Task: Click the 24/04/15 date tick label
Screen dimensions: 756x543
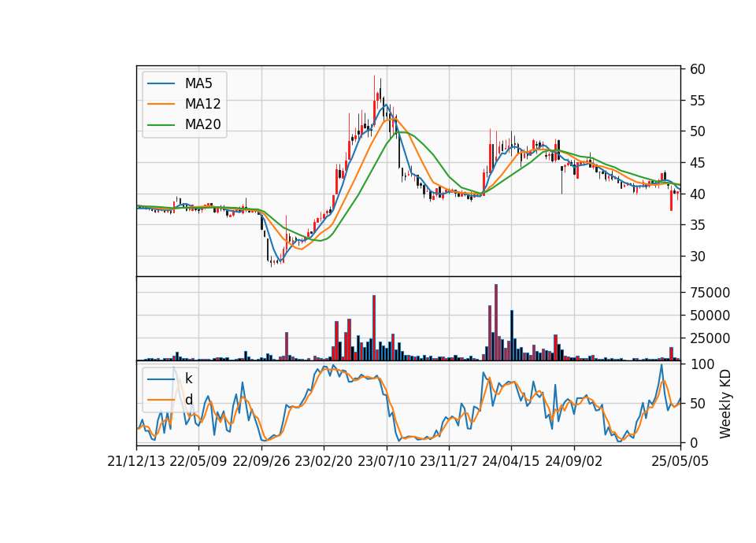Action: (x=510, y=461)
